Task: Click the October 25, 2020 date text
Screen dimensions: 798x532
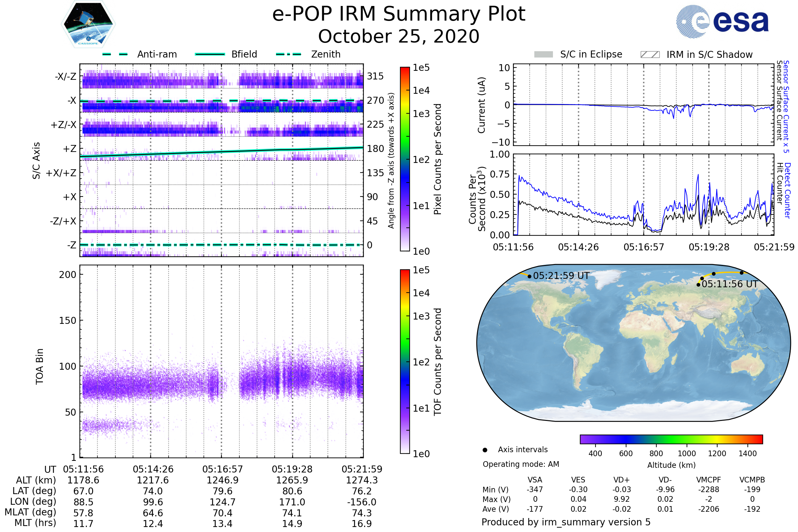Action: pos(399,36)
